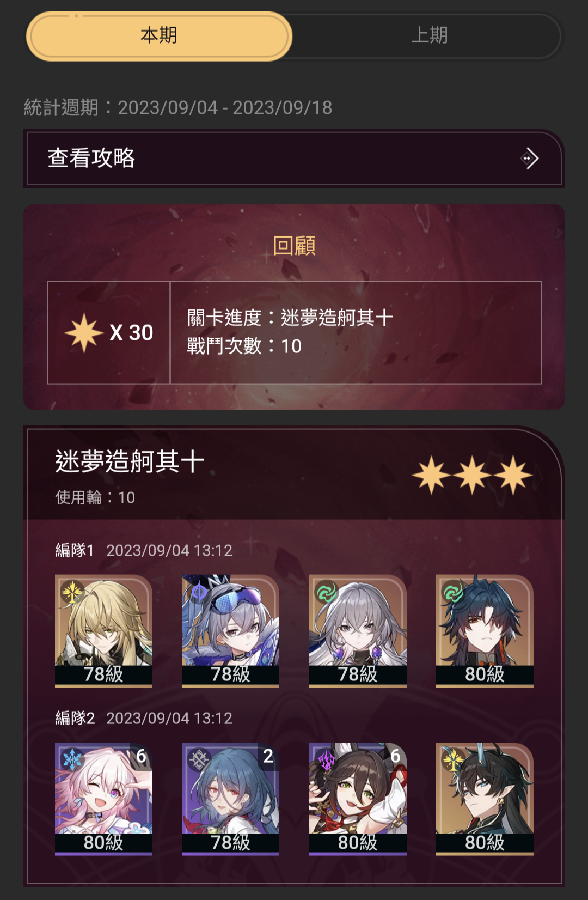
Task: Tap the imaginary element icon on blonde character
Action: [72, 592]
